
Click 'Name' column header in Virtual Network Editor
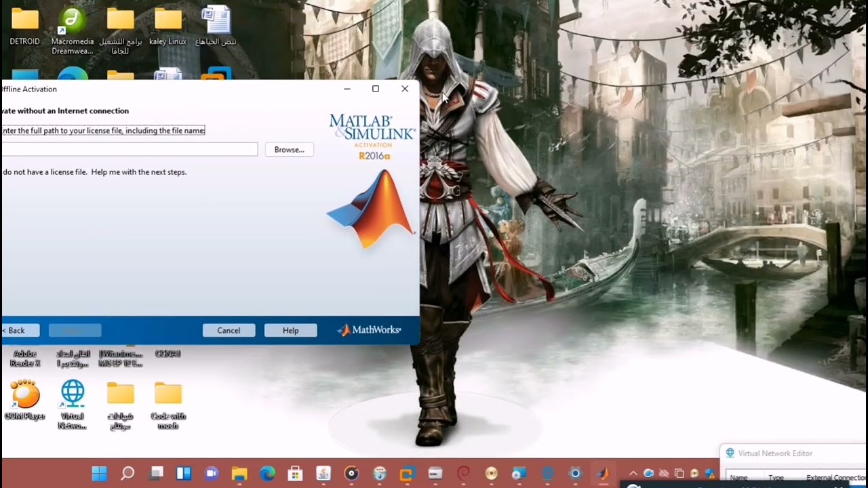coord(738,478)
